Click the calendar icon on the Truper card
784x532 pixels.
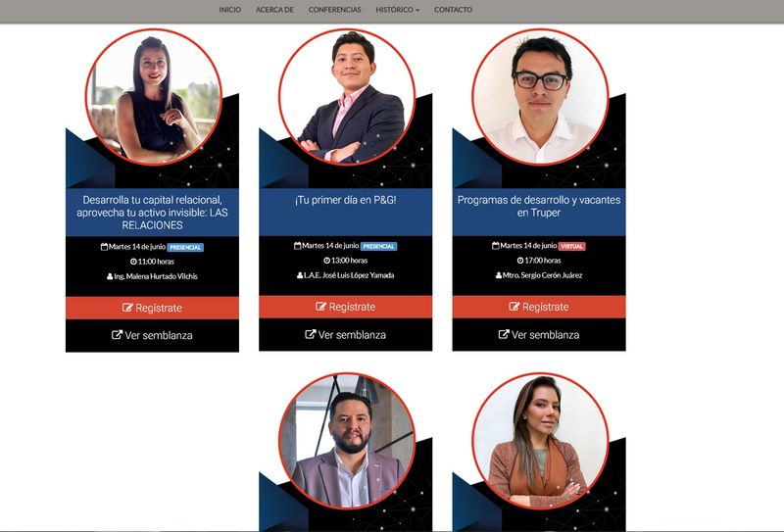[x=496, y=246]
